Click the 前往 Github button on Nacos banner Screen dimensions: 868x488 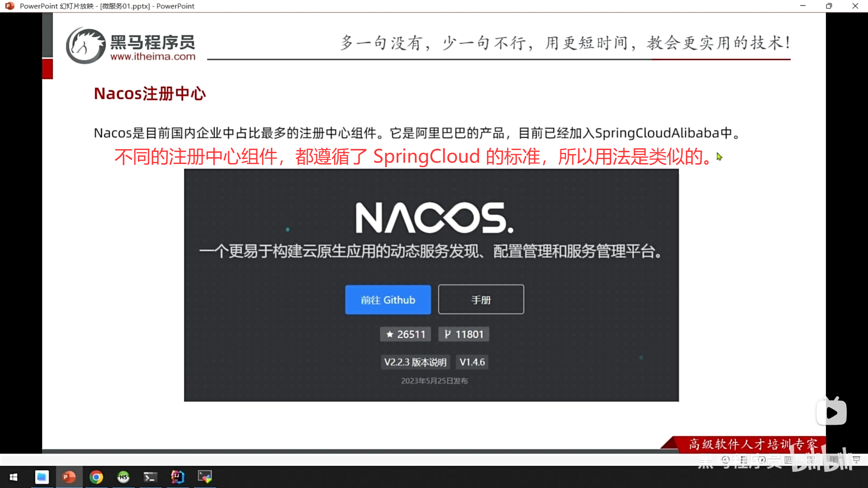click(x=387, y=300)
